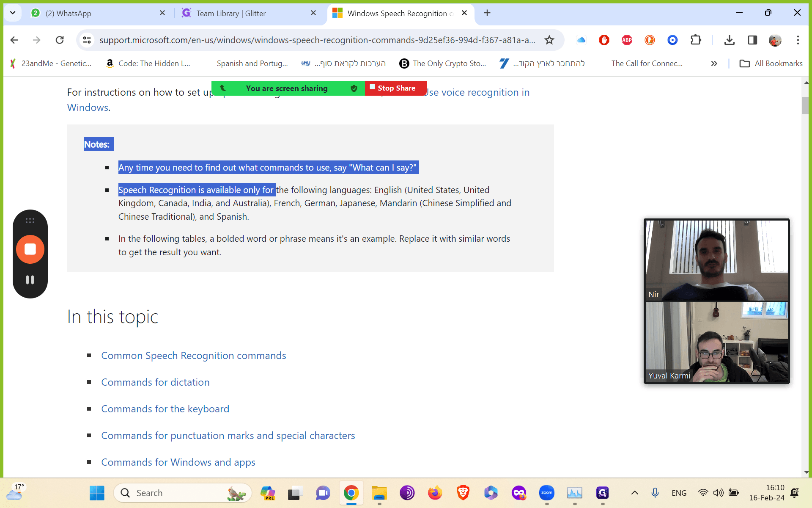This screenshot has height=508, width=812.
Task: Open the 23andMe bookmark
Action: click(50, 63)
